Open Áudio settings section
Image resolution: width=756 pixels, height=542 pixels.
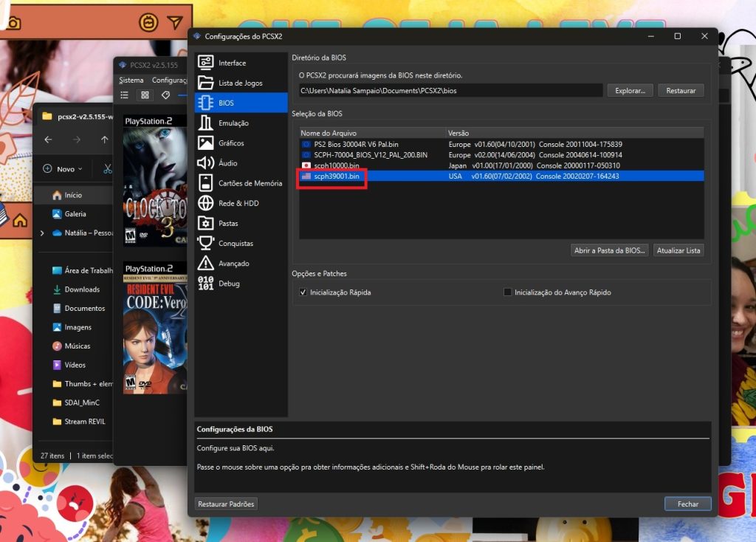coord(227,163)
